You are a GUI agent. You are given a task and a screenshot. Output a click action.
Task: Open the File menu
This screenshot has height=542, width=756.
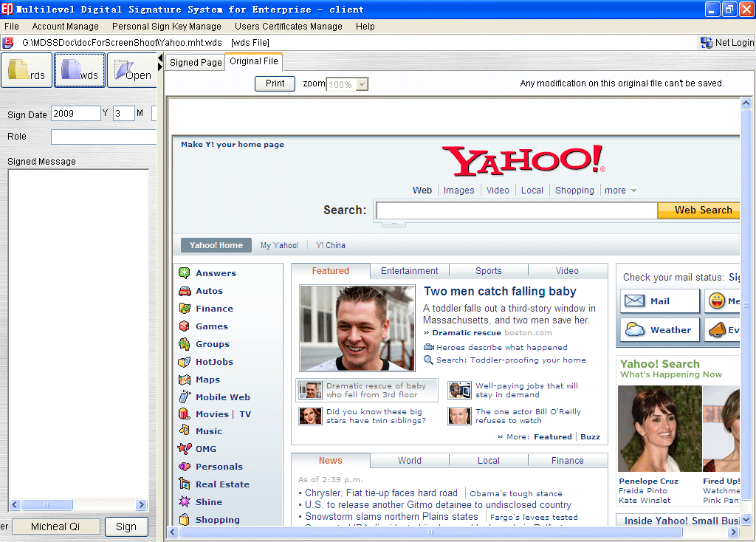[12, 27]
